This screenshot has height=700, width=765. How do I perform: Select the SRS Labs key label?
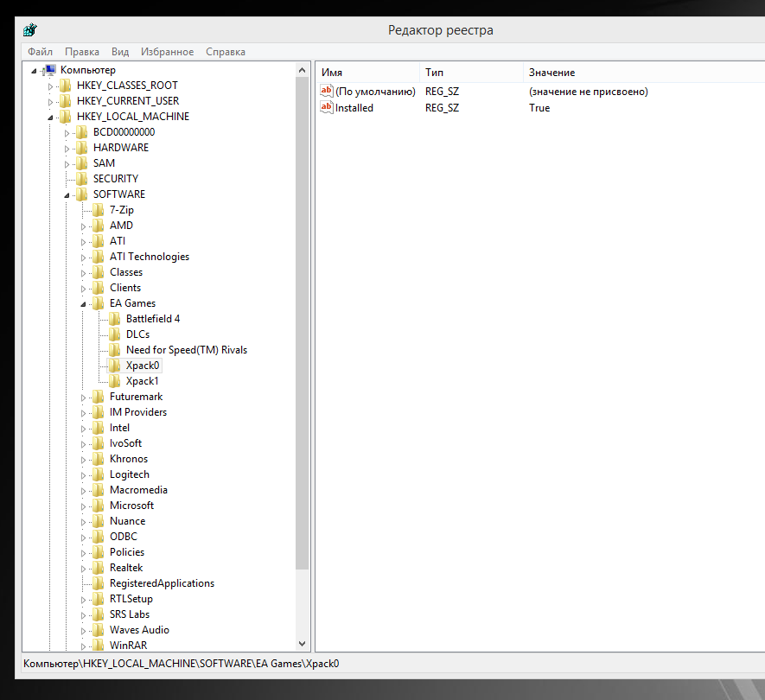click(130, 614)
